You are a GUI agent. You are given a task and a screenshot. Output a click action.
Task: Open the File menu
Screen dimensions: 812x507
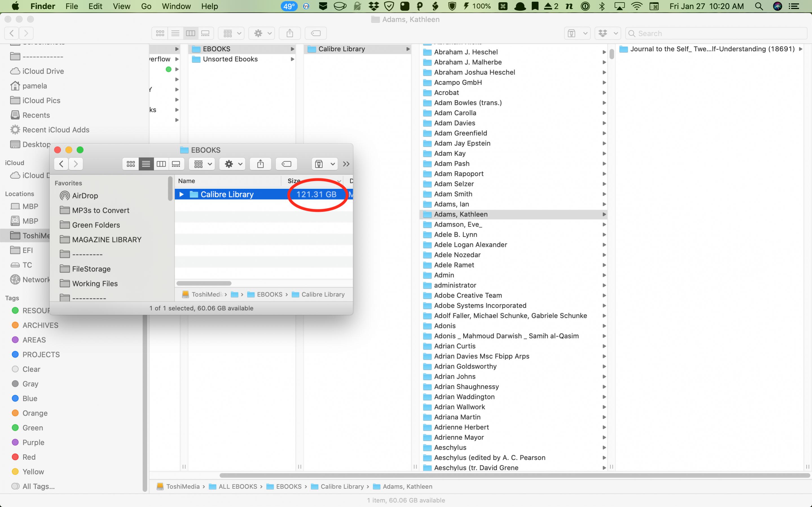pos(71,6)
